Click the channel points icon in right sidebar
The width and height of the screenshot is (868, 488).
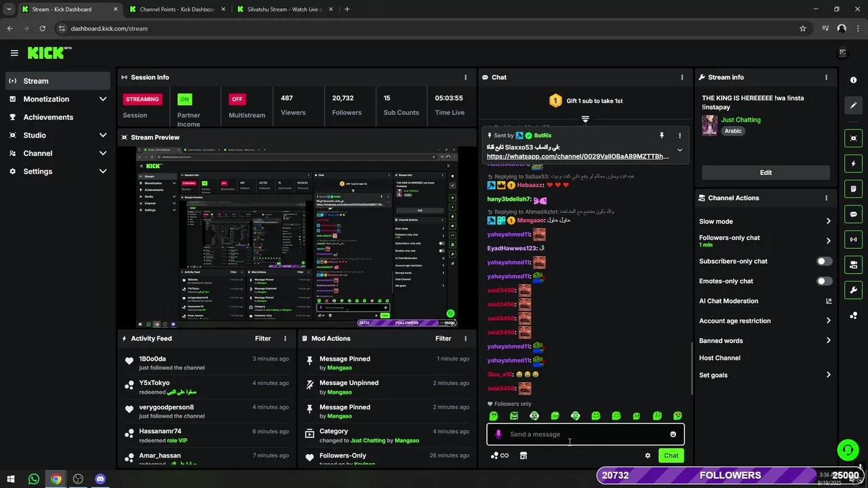pyautogui.click(x=853, y=315)
